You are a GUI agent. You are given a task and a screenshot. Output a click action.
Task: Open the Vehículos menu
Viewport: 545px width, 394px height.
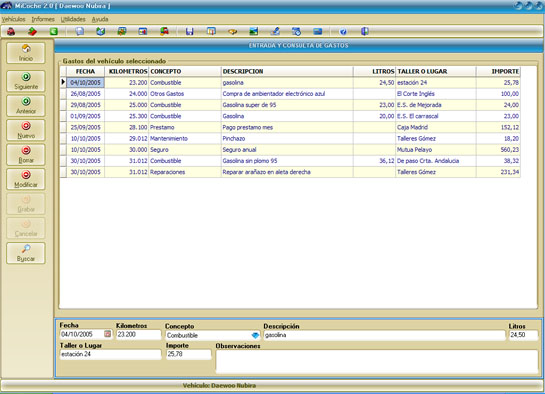(14, 19)
